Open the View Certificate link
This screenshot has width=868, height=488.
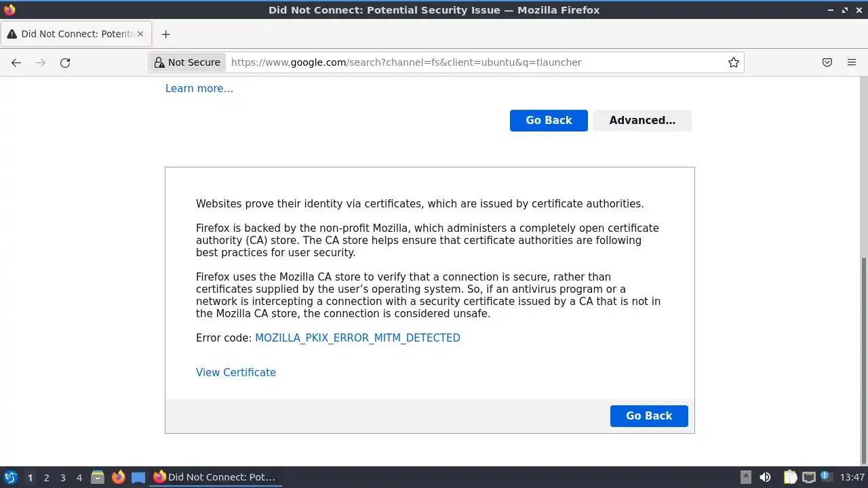(x=236, y=372)
